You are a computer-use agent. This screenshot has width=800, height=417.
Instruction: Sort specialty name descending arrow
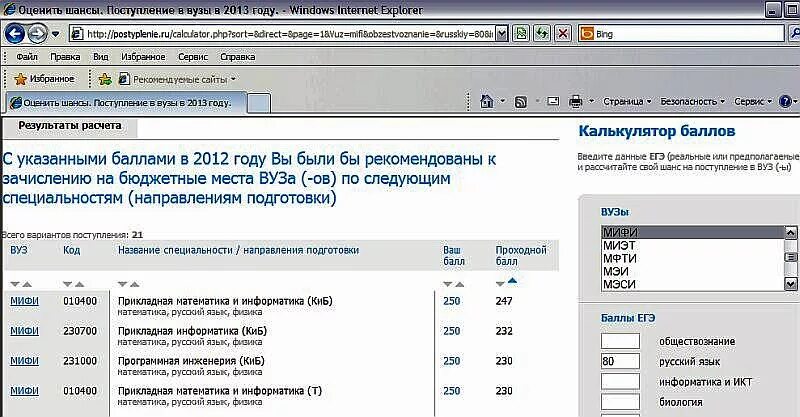[122, 284]
